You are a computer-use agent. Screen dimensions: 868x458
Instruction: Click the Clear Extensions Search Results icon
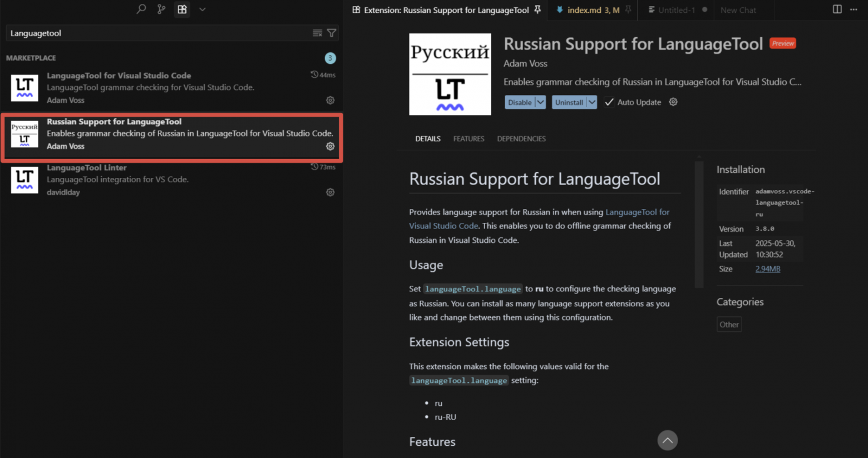coord(319,33)
